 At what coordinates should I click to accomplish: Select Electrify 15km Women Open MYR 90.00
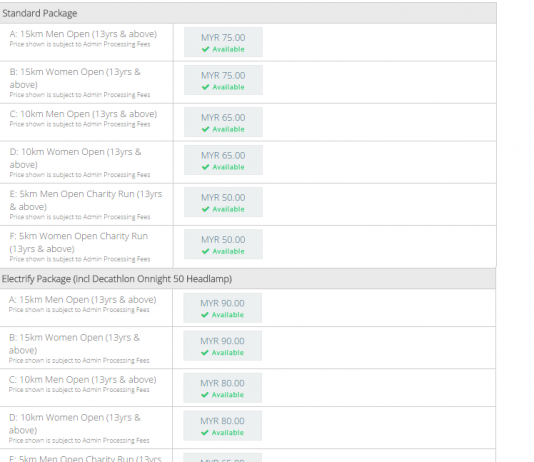pyautogui.click(x=222, y=346)
